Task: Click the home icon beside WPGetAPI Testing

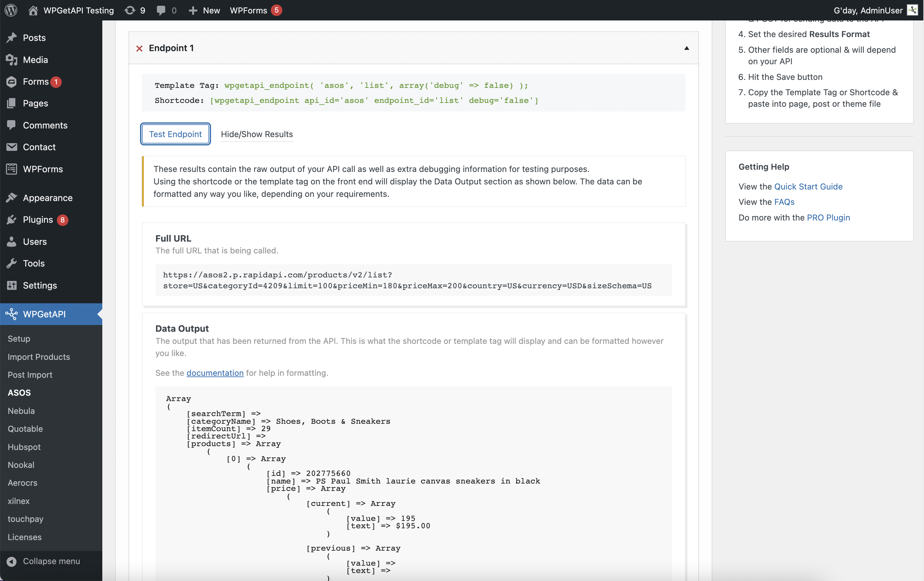Action: click(x=33, y=10)
